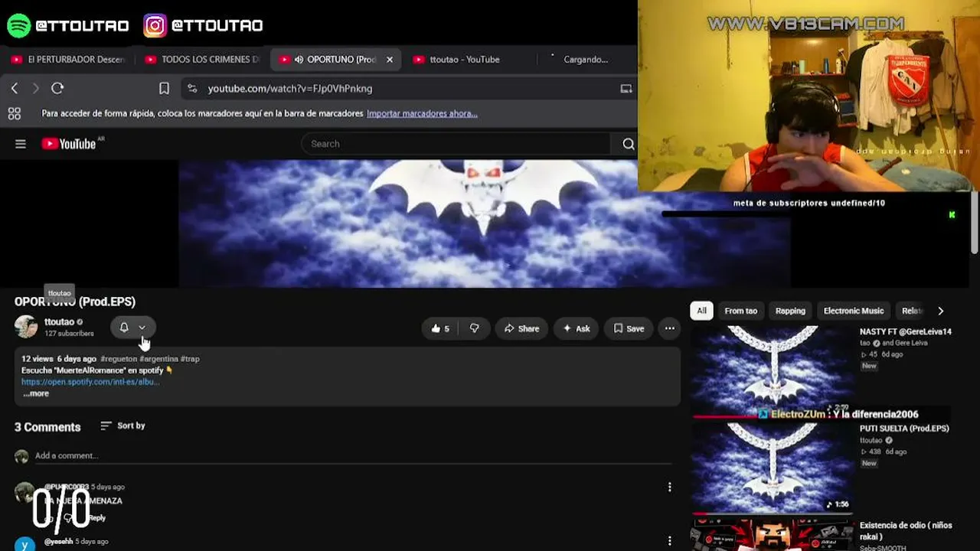Click the #argentina hashtag
Viewport: 980px width, 551px height.
pyautogui.click(x=158, y=359)
